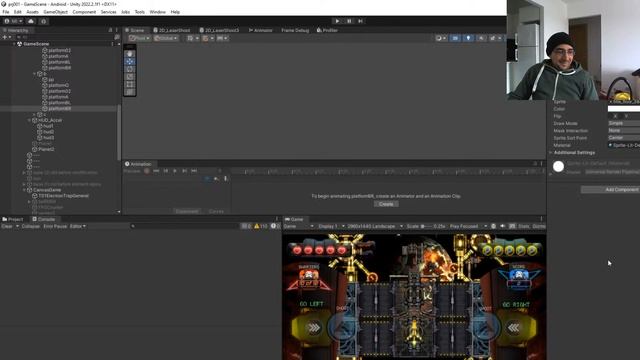Adjust the Game view Scale slider
This screenshot has height=360, width=640.
coord(427,226)
